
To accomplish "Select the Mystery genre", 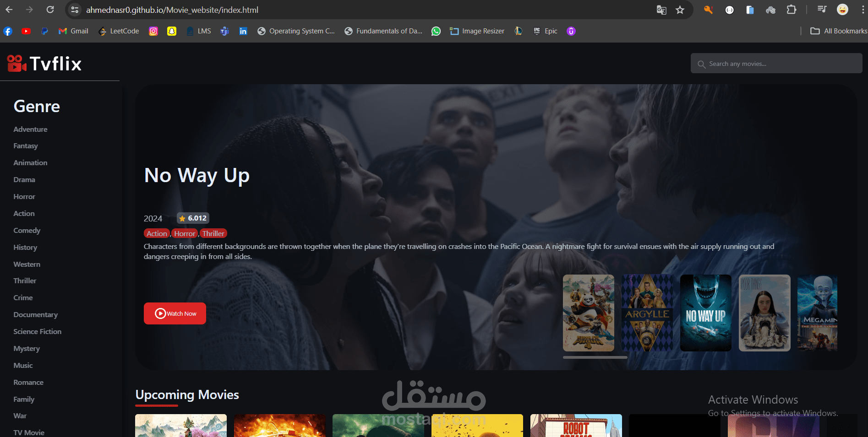I will click(27, 349).
